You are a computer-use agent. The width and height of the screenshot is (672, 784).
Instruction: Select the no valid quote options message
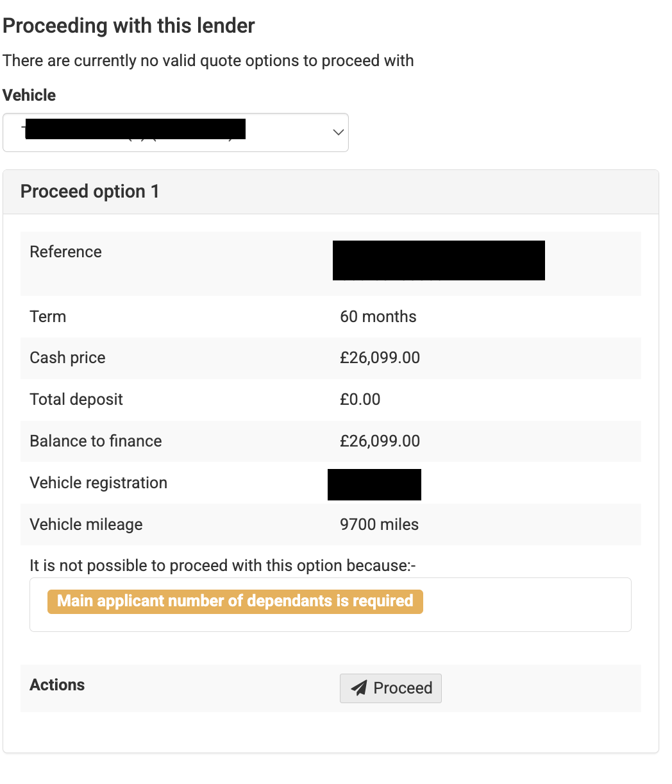pos(208,60)
